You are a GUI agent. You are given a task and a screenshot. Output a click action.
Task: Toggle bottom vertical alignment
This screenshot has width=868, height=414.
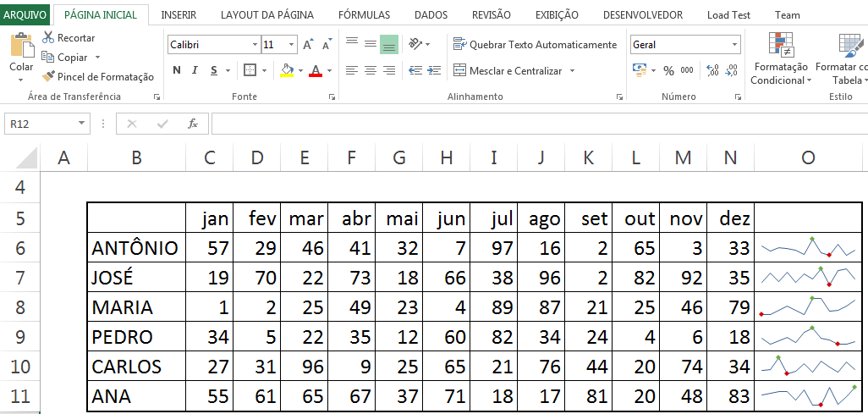389,44
